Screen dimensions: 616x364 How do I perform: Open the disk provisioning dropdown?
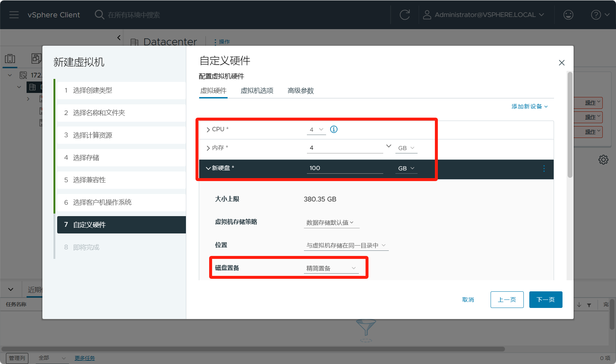click(x=331, y=268)
